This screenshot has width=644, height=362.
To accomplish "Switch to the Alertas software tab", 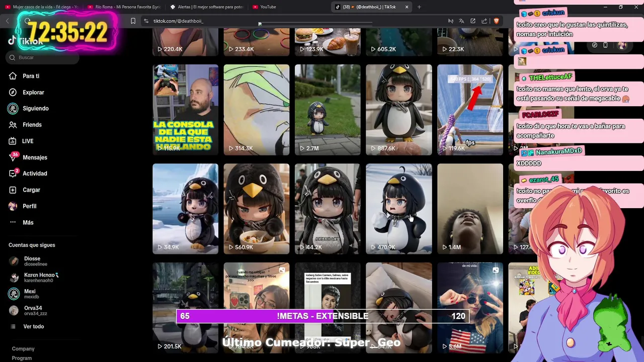I will (207, 7).
